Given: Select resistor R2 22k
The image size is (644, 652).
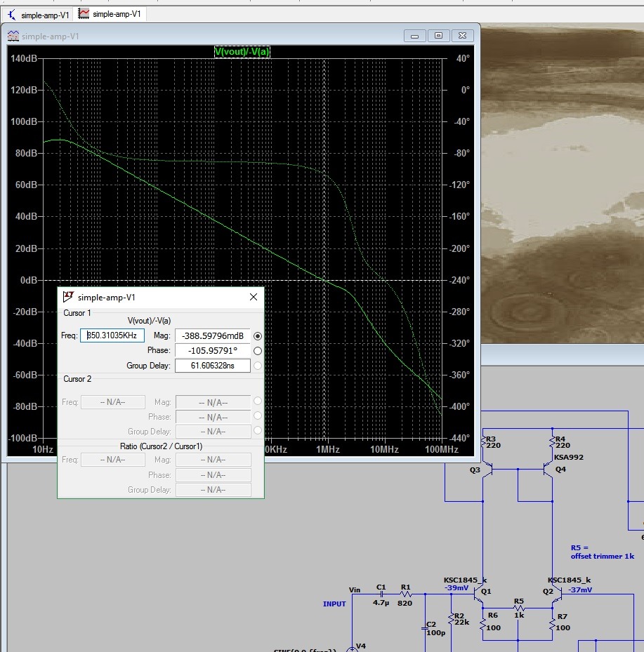Looking at the screenshot, I should [452, 619].
